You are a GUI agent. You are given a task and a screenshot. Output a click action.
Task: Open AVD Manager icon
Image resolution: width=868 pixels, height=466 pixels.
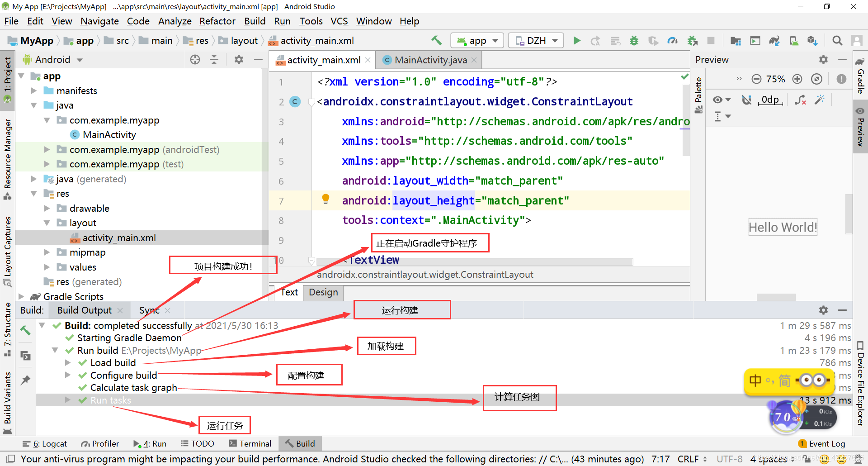pos(793,41)
